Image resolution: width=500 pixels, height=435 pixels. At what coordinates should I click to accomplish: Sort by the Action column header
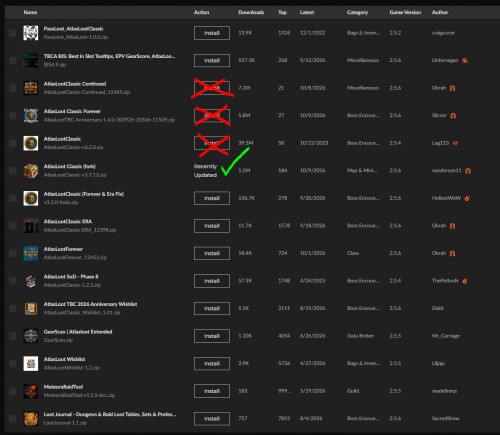(201, 12)
